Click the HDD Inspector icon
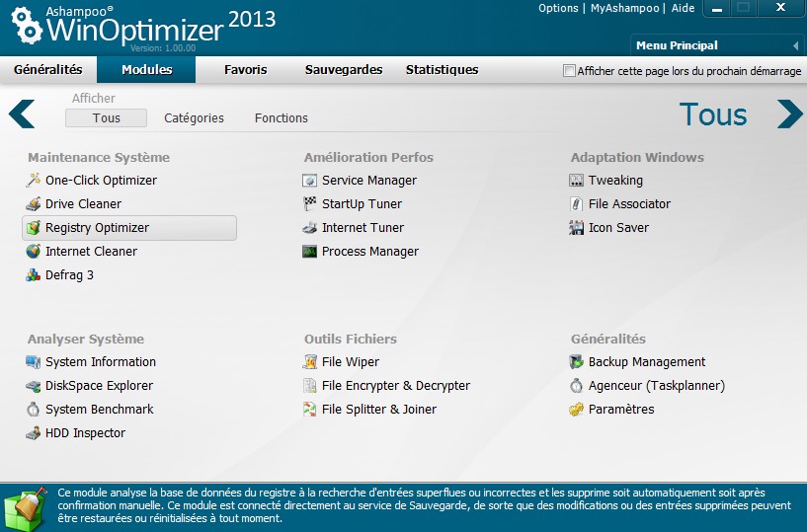 pos(34,432)
